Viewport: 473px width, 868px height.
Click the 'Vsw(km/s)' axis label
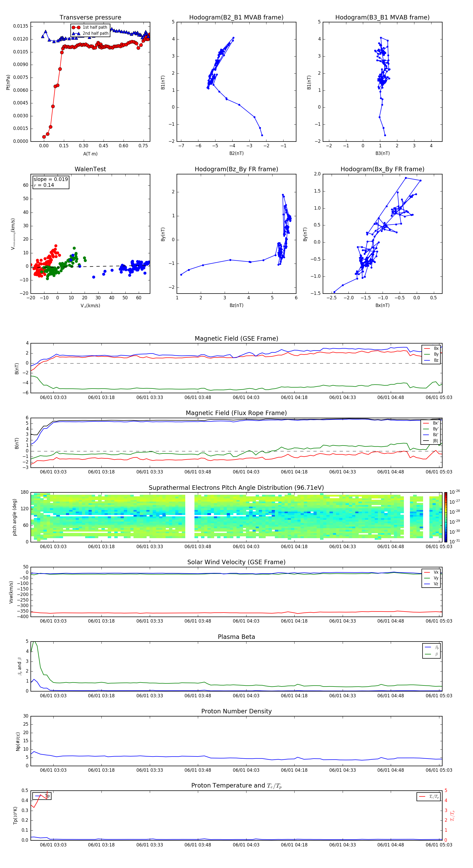(11, 592)
